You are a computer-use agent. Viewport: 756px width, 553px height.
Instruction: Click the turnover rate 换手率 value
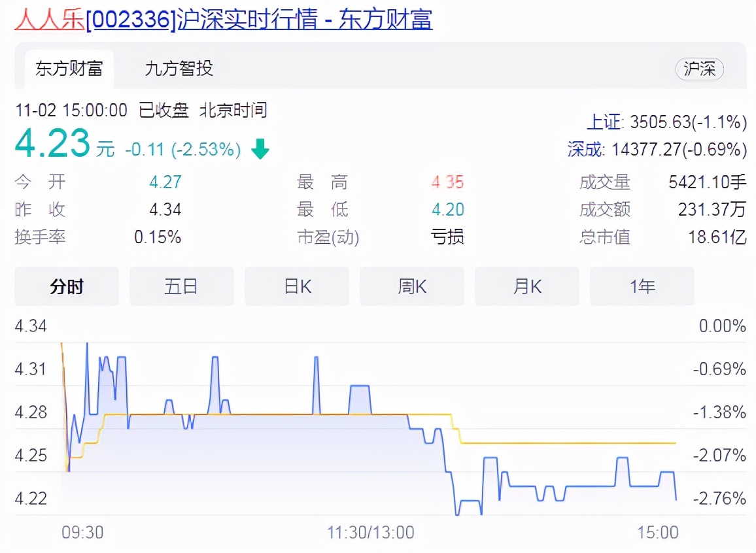pos(158,237)
